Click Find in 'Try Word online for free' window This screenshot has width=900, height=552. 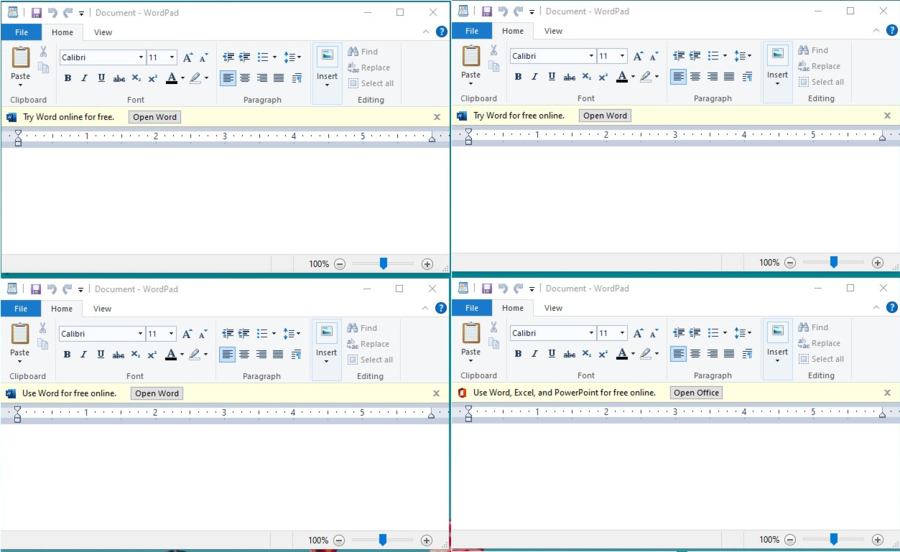pyautogui.click(x=363, y=52)
